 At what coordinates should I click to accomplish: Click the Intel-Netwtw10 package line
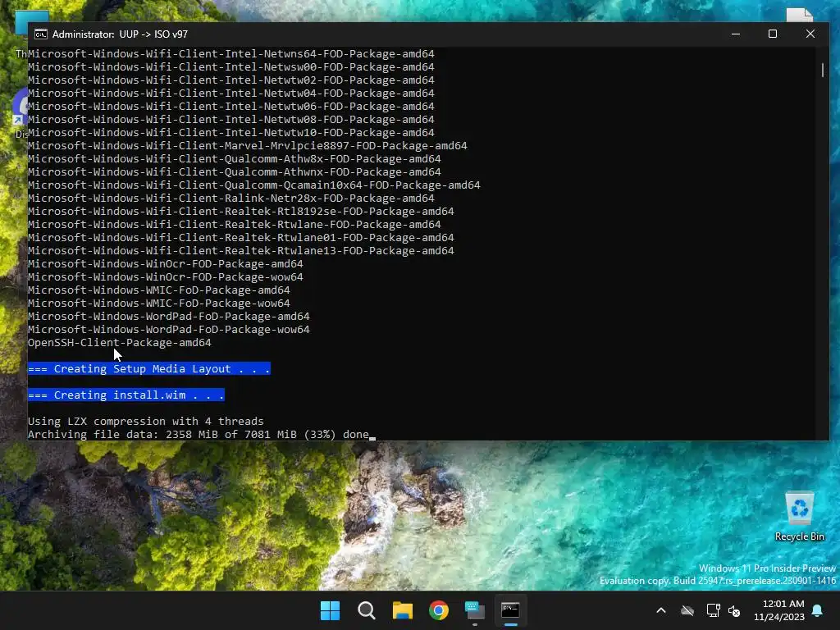[x=231, y=132]
